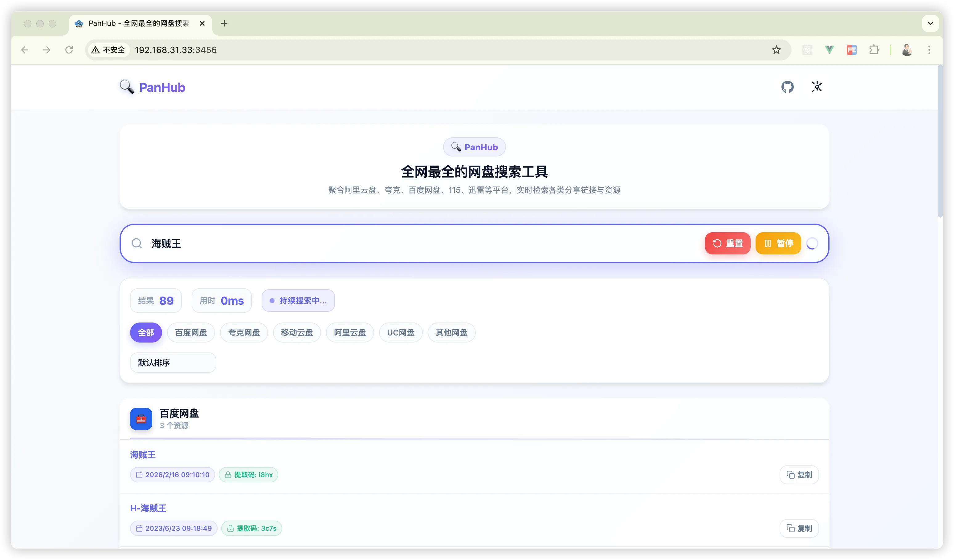Viewport: 954px width, 560px height.
Task: Click the 百度网盘 group heading
Action: (179, 413)
